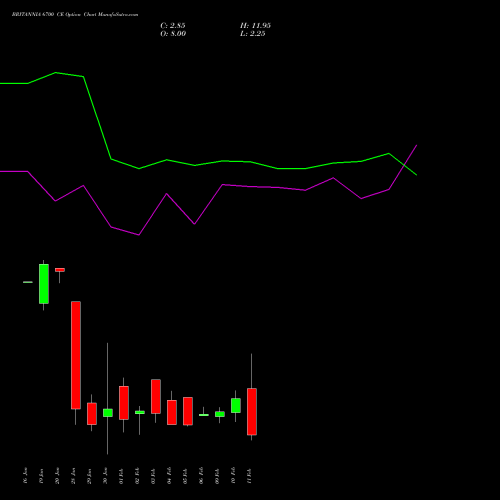Select the green 10 Feb candle
Screen dimensions: 500x500
click(236, 405)
